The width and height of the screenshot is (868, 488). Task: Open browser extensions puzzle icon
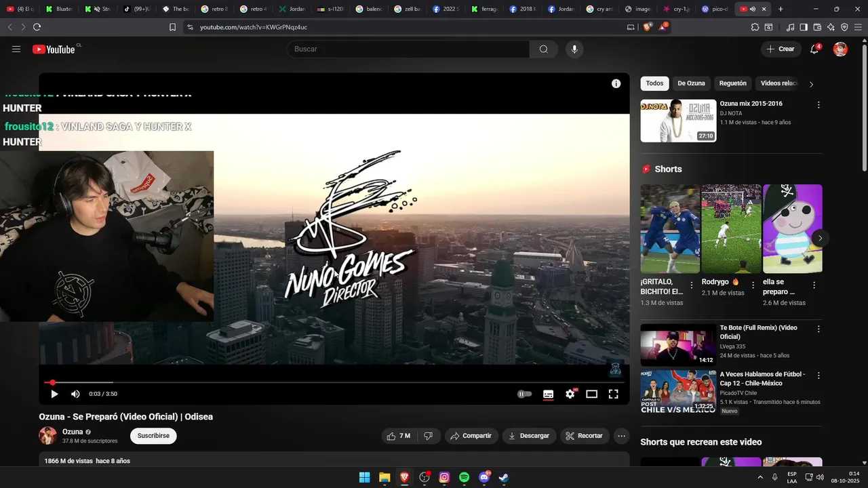coord(755,27)
